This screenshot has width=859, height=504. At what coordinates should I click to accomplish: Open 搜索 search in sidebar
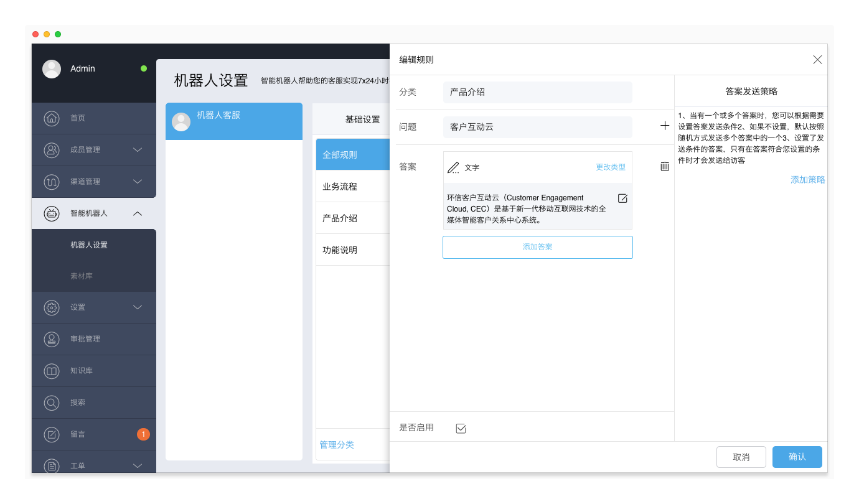click(x=78, y=403)
